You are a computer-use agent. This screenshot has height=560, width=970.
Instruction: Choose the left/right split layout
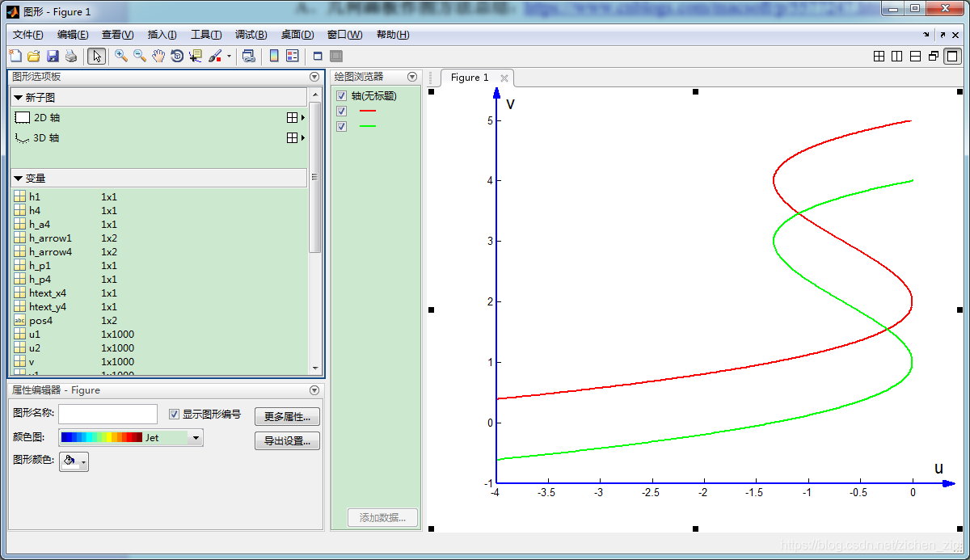896,57
